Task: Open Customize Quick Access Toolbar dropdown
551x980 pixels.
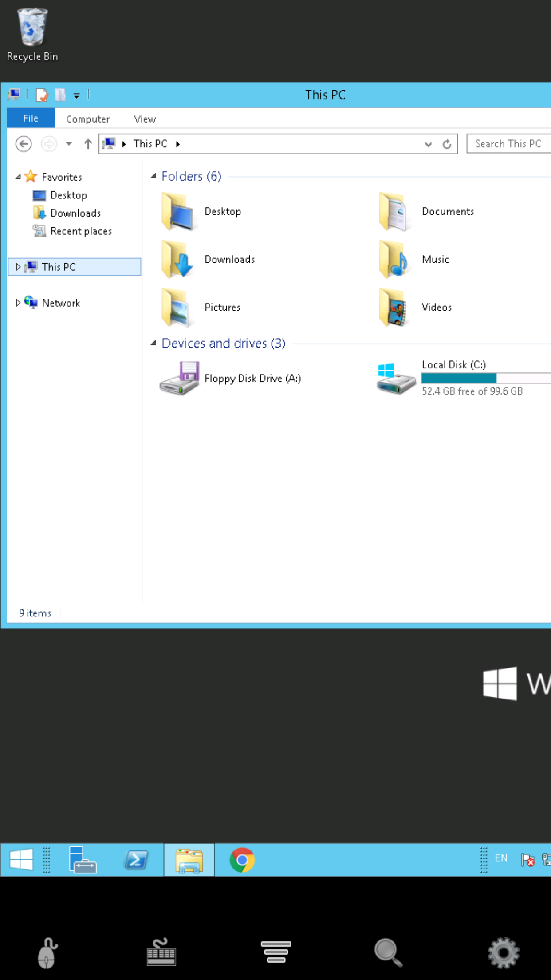Action: [76, 95]
